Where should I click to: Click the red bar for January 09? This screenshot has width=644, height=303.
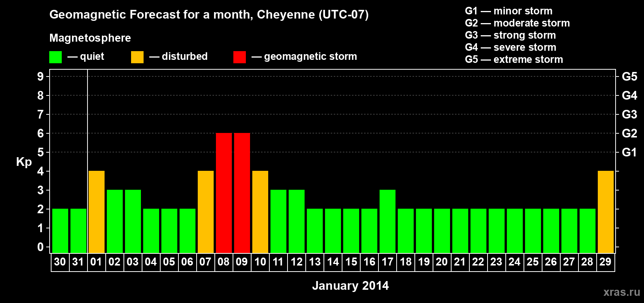tap(242, 193)
